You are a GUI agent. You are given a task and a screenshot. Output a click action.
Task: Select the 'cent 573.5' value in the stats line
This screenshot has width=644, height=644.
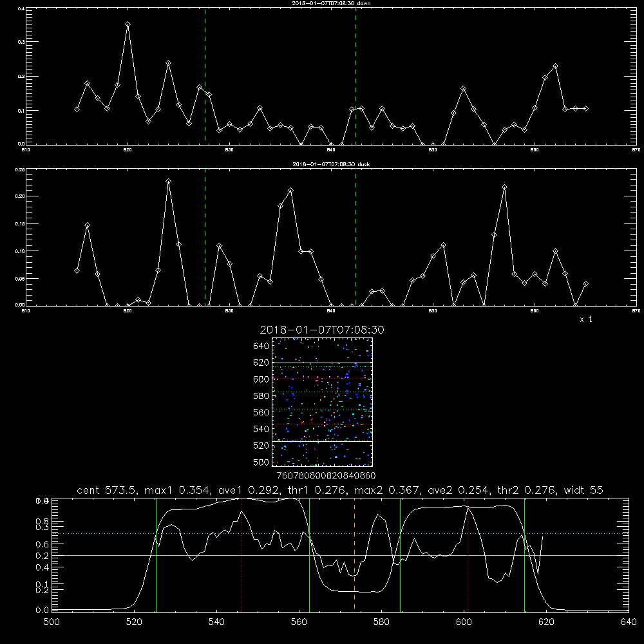click(x=108, y=490)
